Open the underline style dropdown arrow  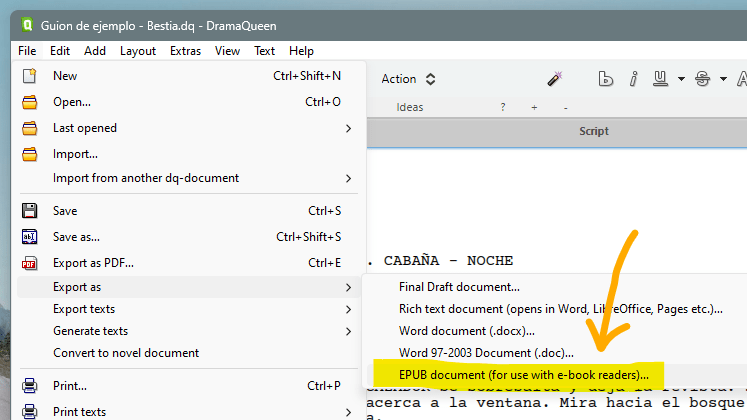coord(681,79)
